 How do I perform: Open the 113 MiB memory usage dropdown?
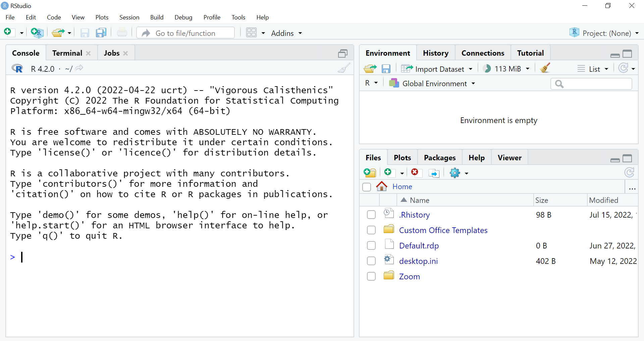506,69
